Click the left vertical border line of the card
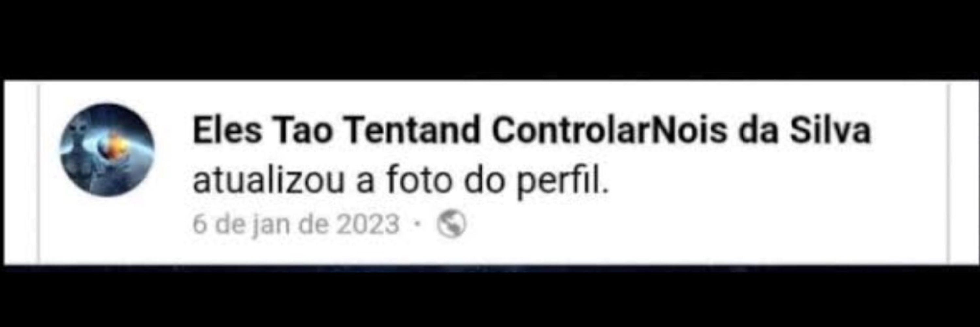This screenshot has height=327, width=980. tap(38, 172)
